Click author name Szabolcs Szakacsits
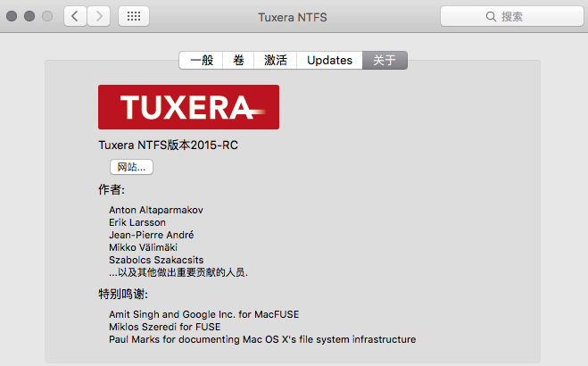Screen dimensions: 588x366 tap(156, 260)
